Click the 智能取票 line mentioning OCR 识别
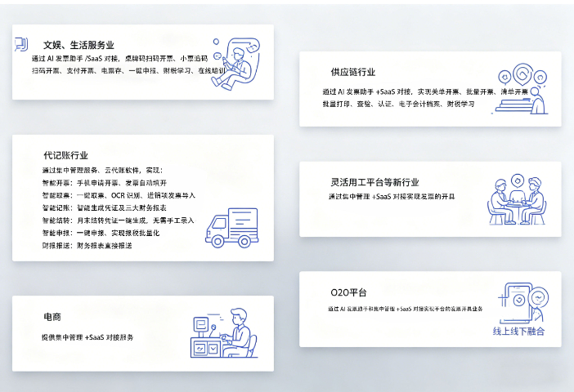574x392 pixels. (119, 196)
